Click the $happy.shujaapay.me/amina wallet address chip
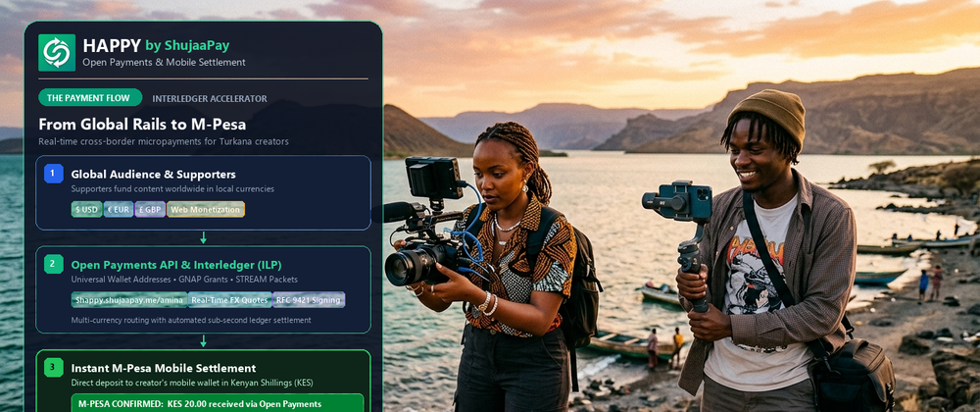Screen dimensions: 980x412 click(129, 300)
